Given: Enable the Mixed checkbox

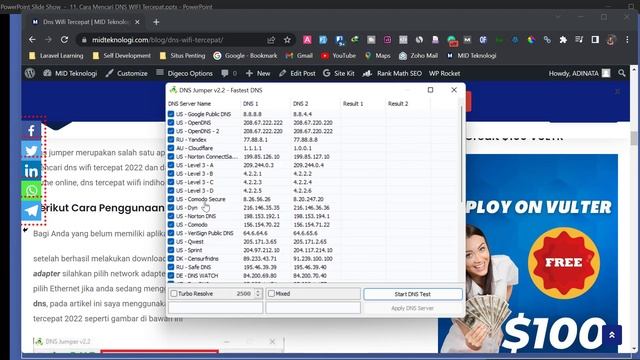Looking at the screenshot, I should [x=271, y=293].
